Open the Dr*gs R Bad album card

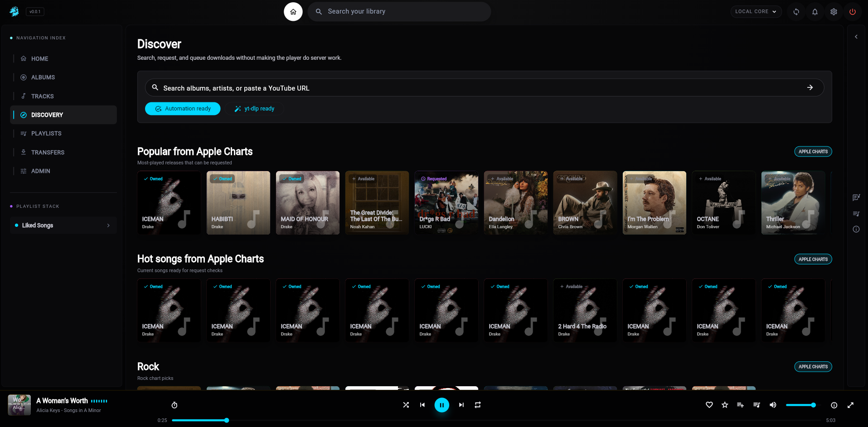446,203
